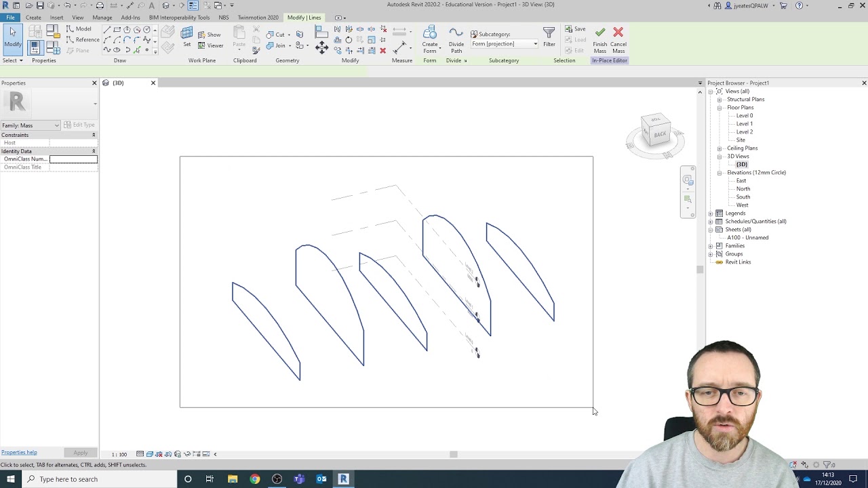The width and height of the screenshot is (868, 488).
Task: Click the view scale 1 : 100
Action: point(119,454)
